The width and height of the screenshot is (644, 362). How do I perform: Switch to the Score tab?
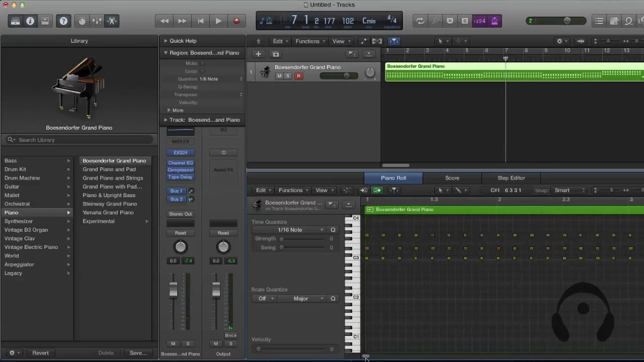452,178
